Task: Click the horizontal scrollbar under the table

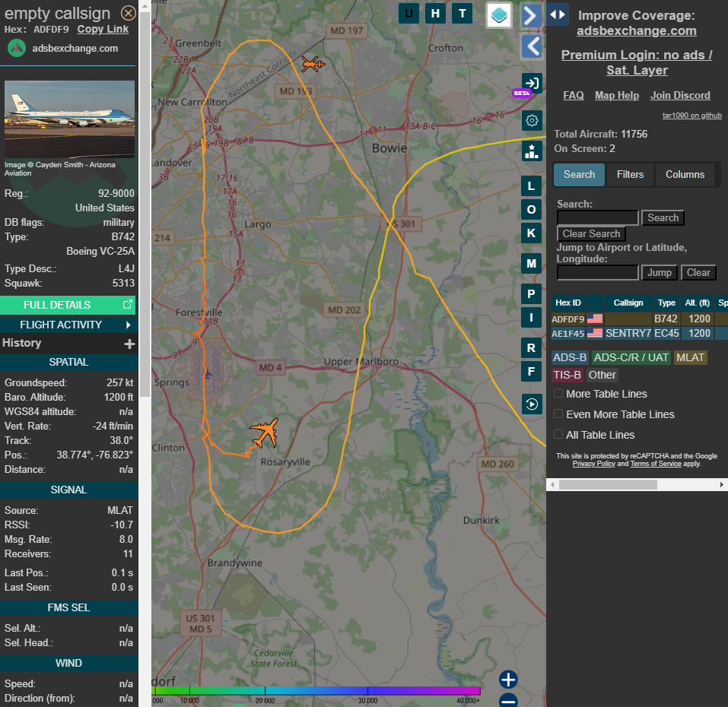Action: tap(608, 484)
